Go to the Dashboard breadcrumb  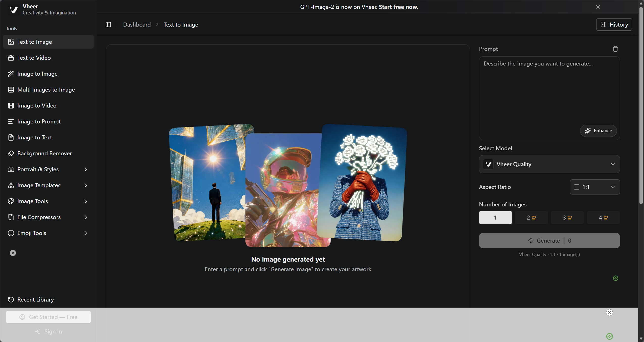(x=137, y=25)
